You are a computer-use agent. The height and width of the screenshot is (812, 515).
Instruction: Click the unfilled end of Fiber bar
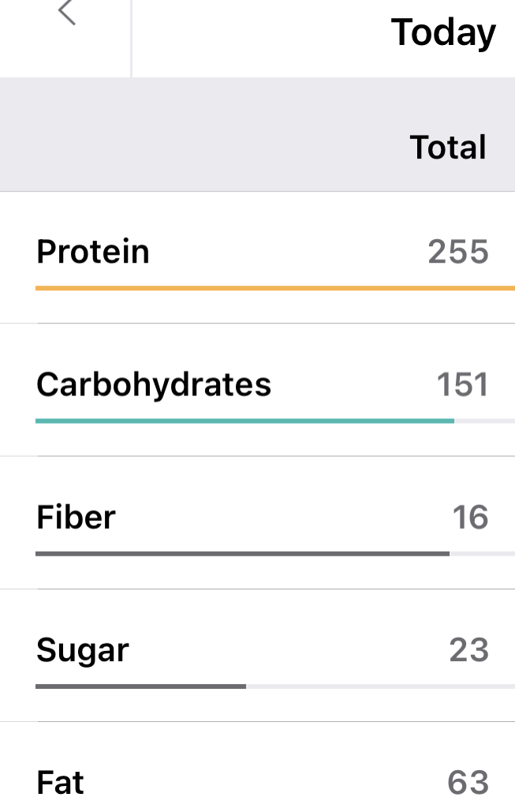tap(481, 553)
